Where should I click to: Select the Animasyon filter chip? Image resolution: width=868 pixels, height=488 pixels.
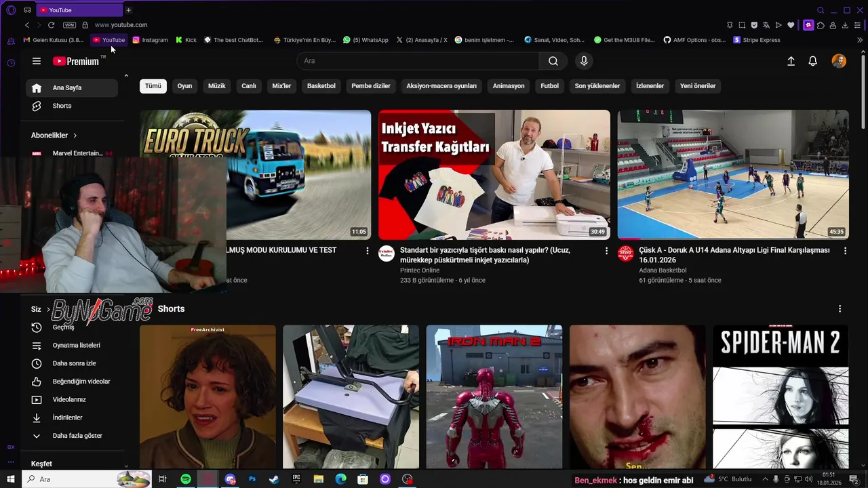(x=509, y=86)
